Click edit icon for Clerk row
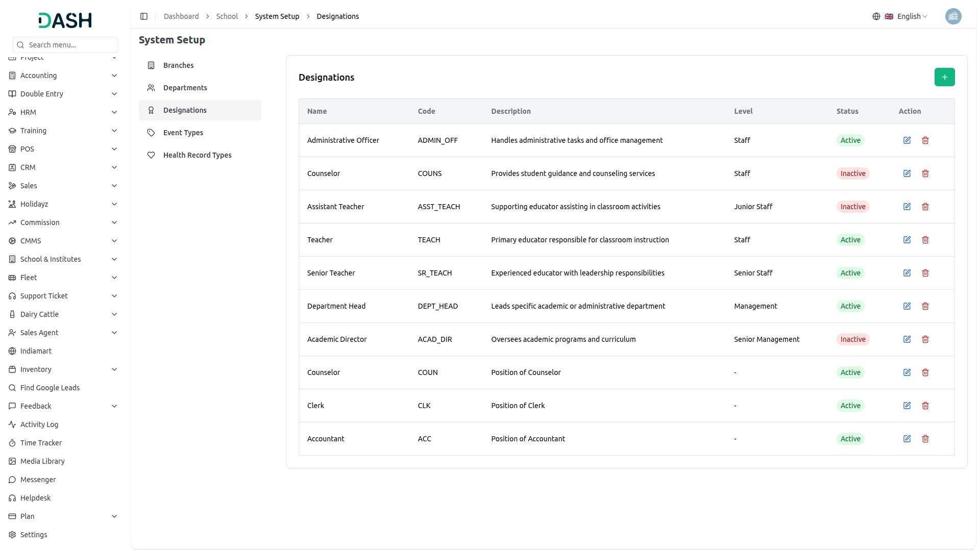This screenshot has height=551, width=980. [907, 406]
